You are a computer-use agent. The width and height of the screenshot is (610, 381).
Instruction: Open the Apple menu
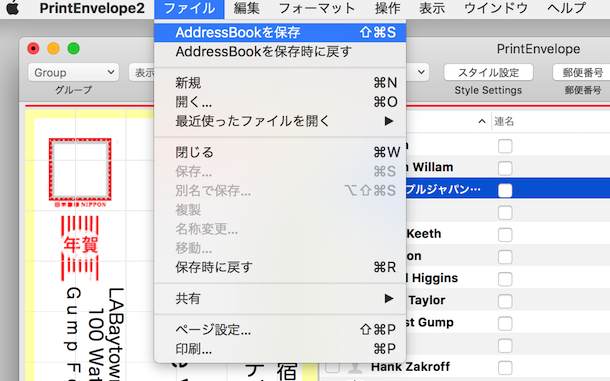[x=12, y=8]
